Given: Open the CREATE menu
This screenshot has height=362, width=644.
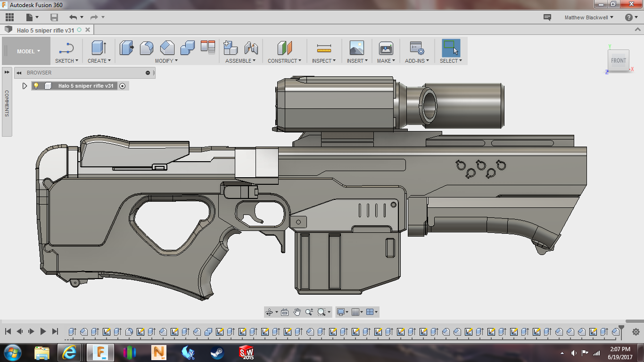Looking at the screenshot, I should point(99,61).
